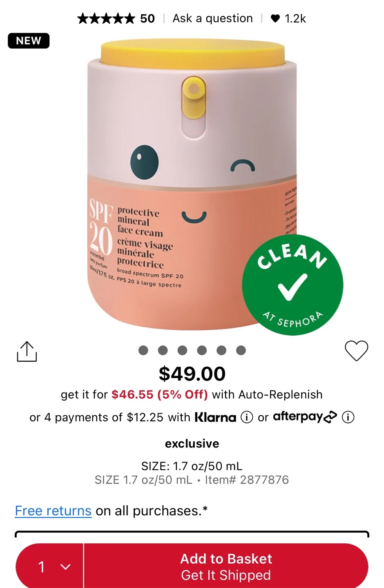Expand the quantity dropdown chevron
This screenshot has width=384, height=588.
(65, 567)
